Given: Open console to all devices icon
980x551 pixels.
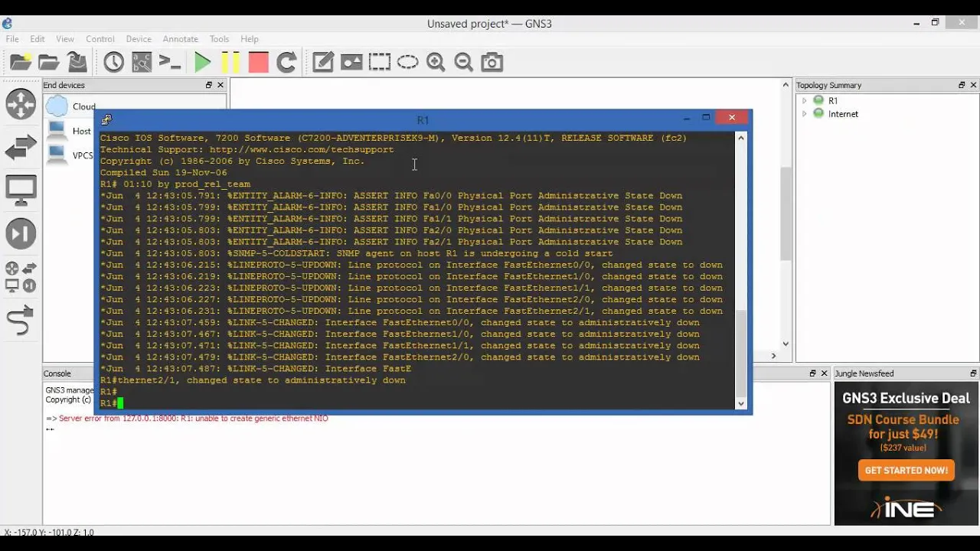Looking at the screenshot, I should [170, 62].
